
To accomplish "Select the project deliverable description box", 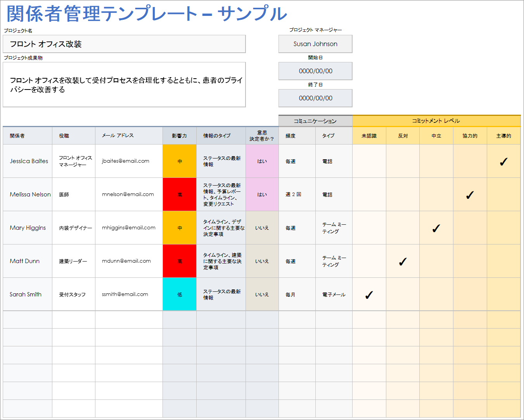I will (124, 84).
